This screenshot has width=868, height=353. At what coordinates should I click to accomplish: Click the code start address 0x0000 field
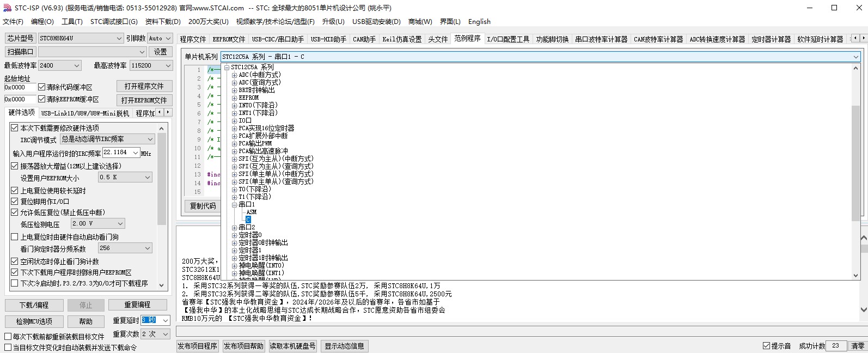[20, 87]
